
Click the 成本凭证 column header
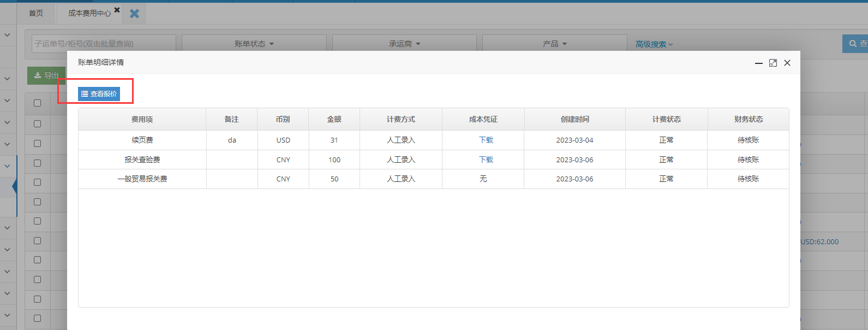pyautogui.click(x=483, y=119)
